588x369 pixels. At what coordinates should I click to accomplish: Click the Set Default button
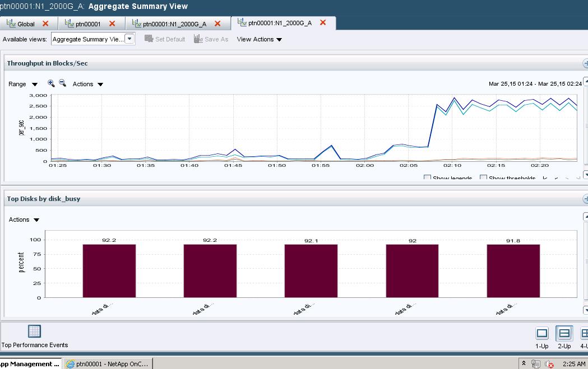click(165, 39)
